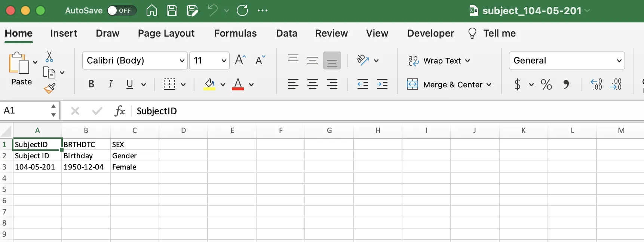This screenshot has width=644, height=242.
Task: Click the Redo circular arrow icon
Action: pyautogui.click(x=242, y=10)
